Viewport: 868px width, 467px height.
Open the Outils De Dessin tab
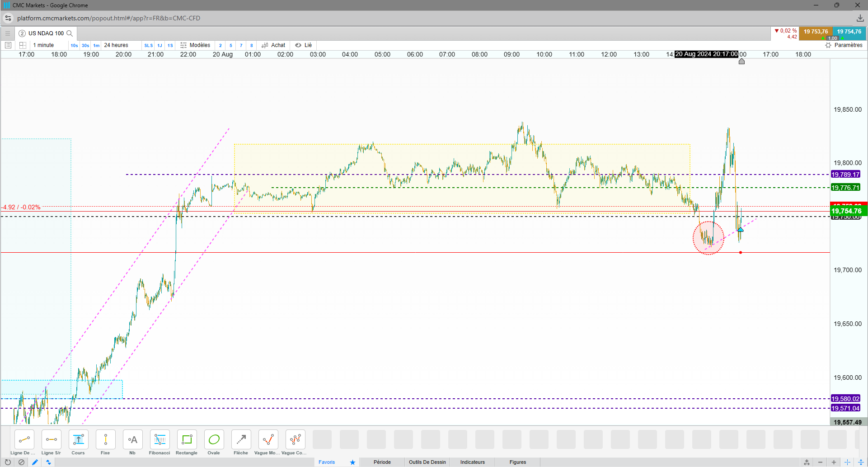427,462
